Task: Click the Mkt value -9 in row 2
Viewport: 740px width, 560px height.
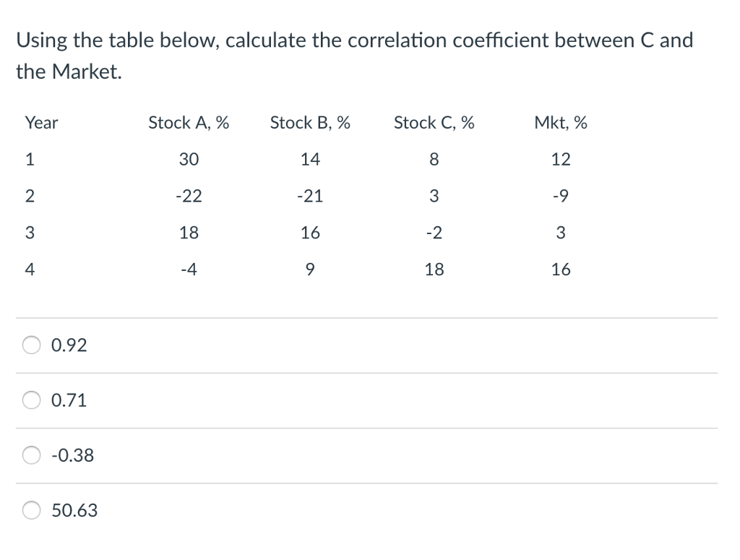Action: (561, 196)
